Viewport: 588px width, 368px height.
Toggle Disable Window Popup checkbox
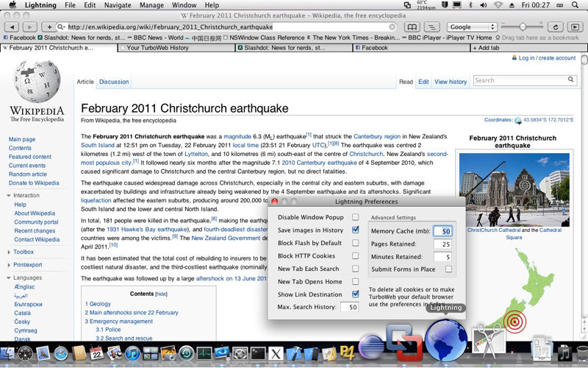point(355,217)
